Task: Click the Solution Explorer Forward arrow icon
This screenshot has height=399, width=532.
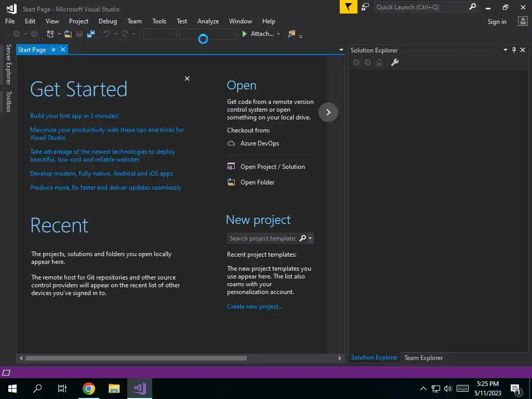Action: pos(368,62)
